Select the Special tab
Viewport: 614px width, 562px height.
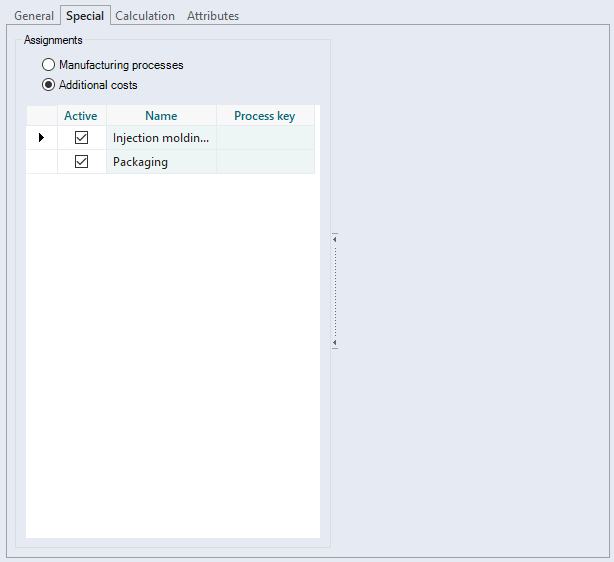tap(85, 16)
